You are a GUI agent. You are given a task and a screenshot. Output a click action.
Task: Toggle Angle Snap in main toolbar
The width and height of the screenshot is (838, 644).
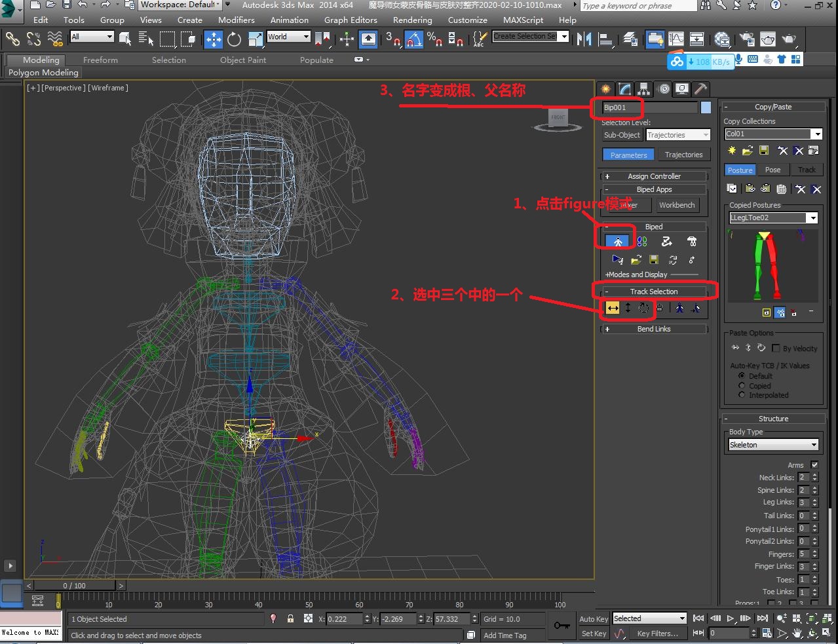pos(414,39)
